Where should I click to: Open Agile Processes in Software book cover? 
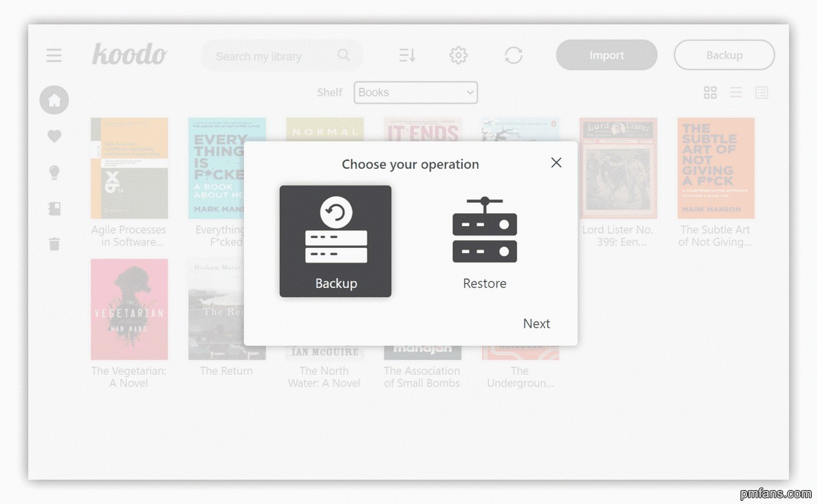[x=129, y=168]
